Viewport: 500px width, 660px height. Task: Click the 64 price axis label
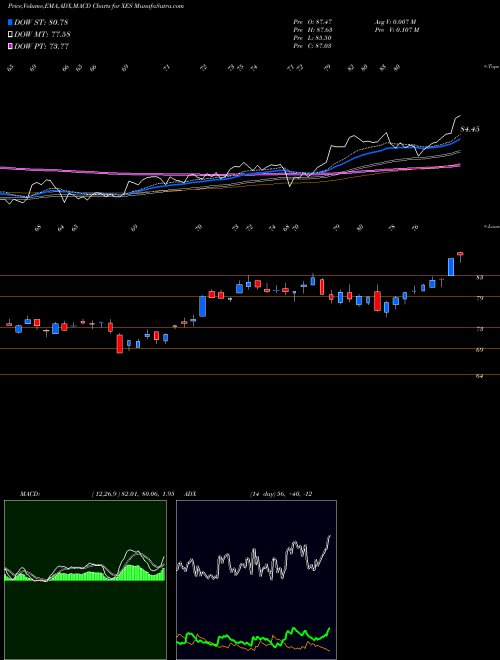tap(480, 376)
